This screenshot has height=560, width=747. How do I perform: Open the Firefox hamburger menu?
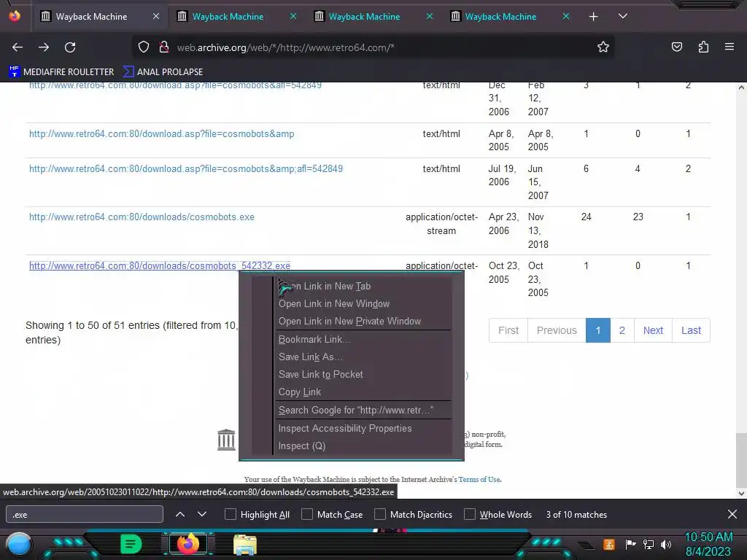coord(729,47)
